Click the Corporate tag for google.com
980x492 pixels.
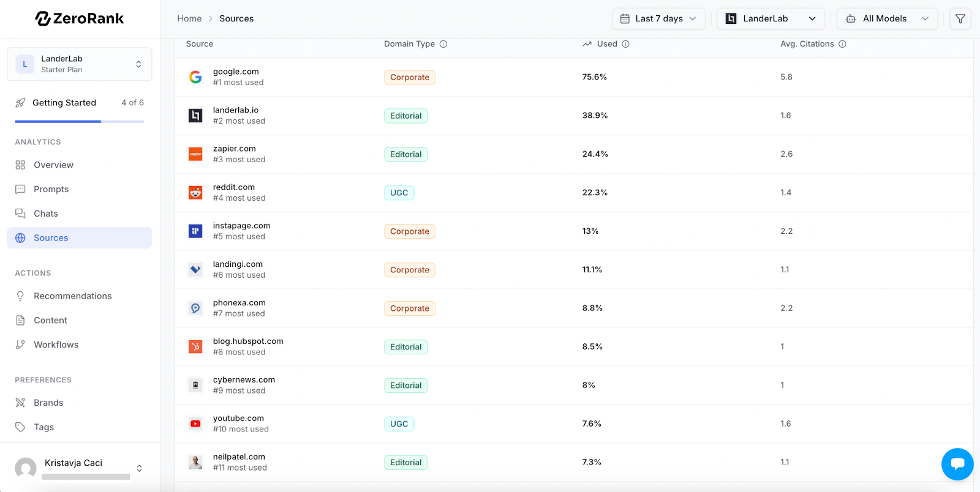pos(410,77)
